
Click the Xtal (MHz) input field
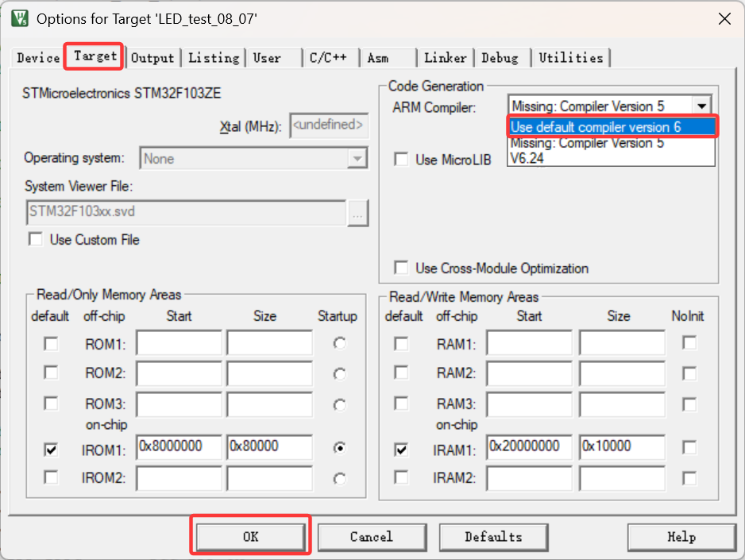329,126
